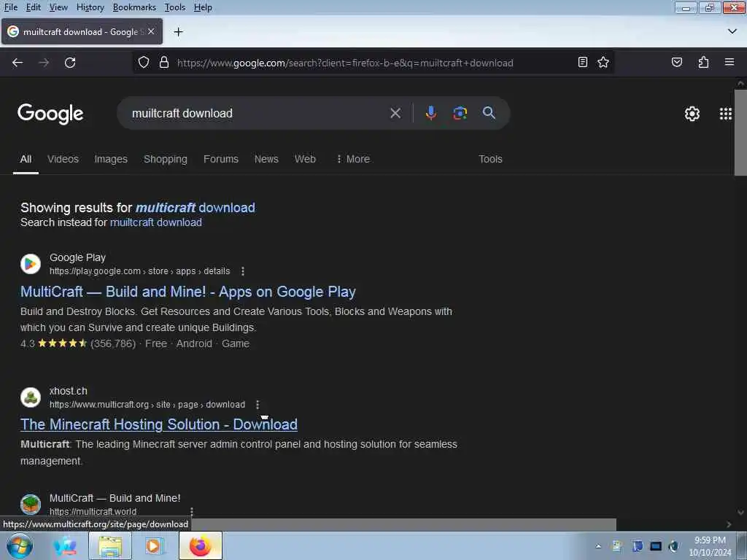Open the multicraft.world URL text
The height and width of the screenshot is (560, 747).
click(x=93, y=511)
